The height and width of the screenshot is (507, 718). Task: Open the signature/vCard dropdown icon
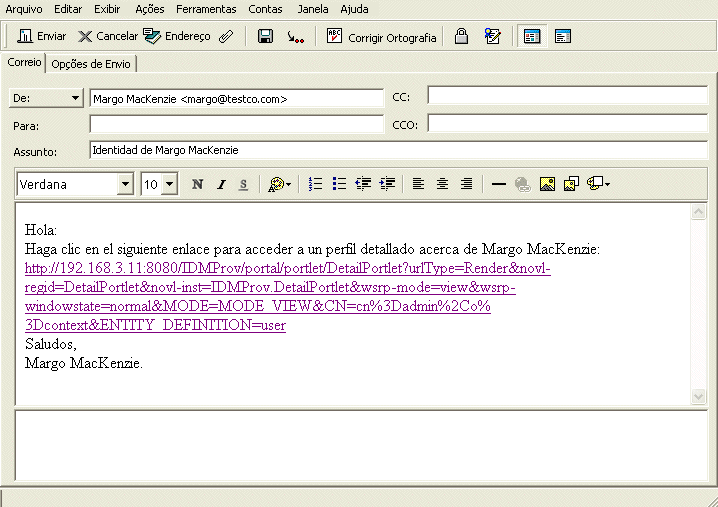coord(598,184)
